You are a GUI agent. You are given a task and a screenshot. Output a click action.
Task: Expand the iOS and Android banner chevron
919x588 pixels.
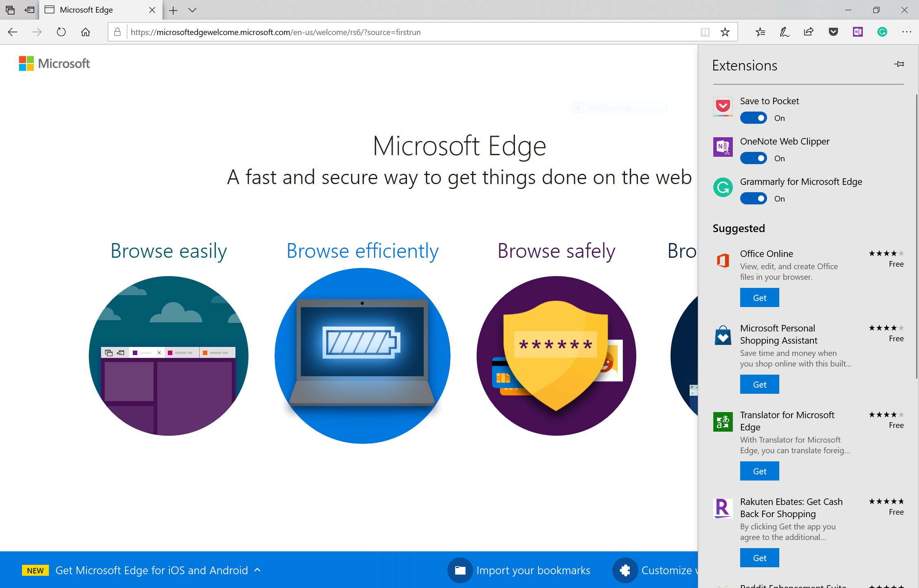tap(257, 570)
